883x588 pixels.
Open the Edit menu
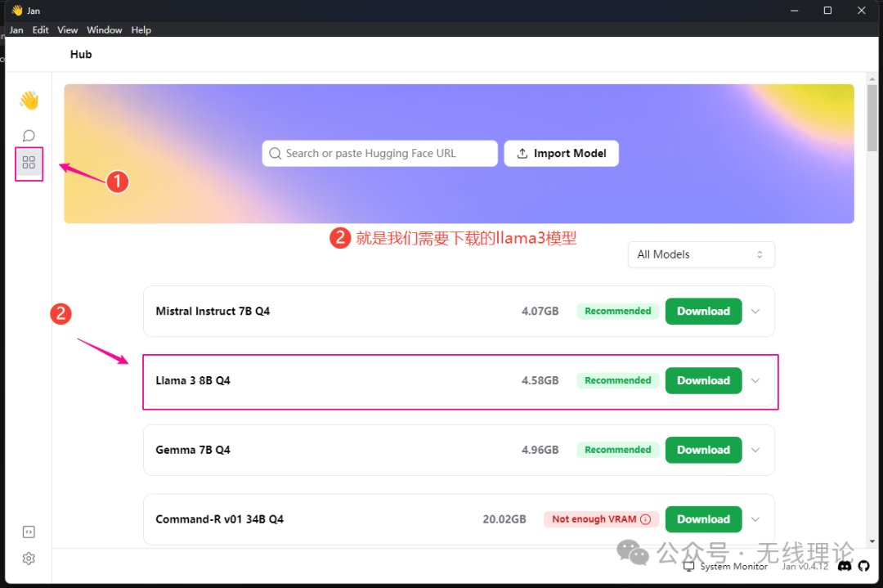click(x=40, y=30)
